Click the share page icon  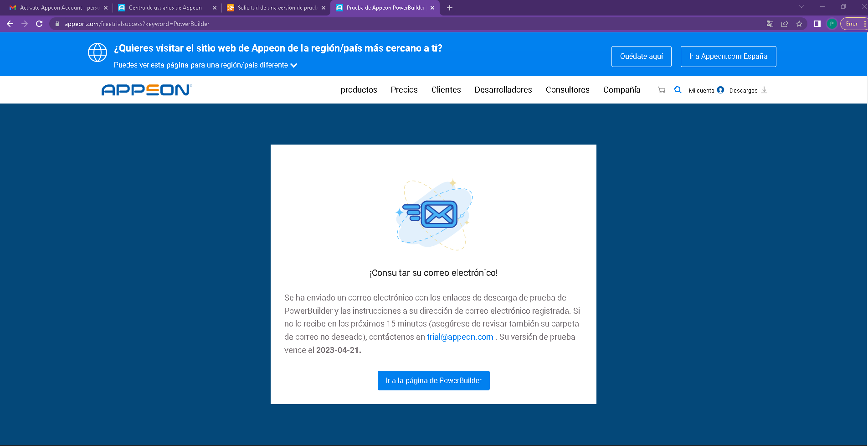(785, 24)
